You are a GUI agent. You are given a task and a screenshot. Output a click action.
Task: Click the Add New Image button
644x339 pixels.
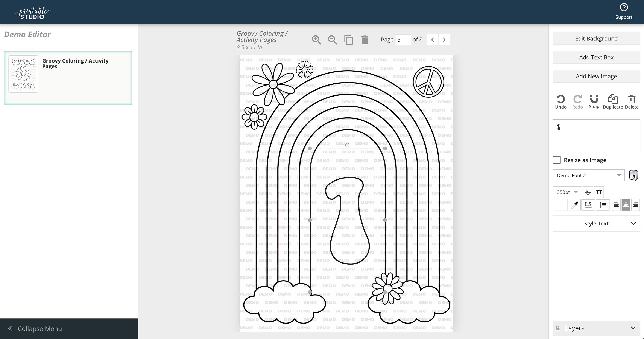(596, 76)
